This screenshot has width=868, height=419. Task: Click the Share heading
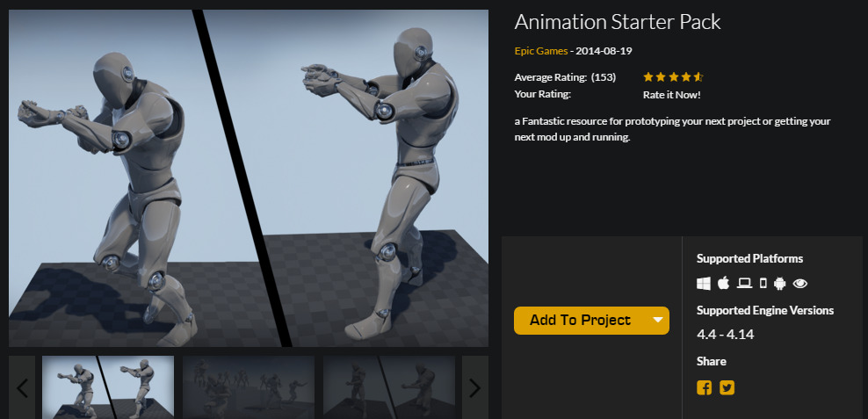click(712, 361)
